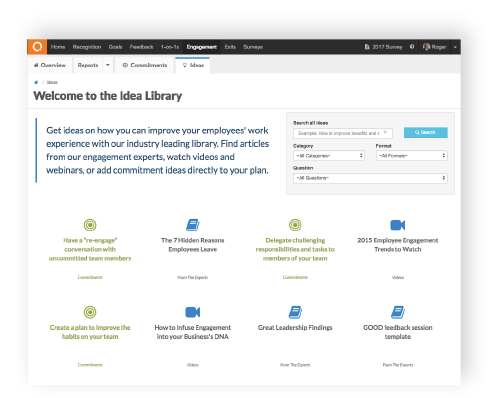The image size is (497, 398).
Task: Click book icon above GOOD feedback session template
Action: [x=398, y=312]
